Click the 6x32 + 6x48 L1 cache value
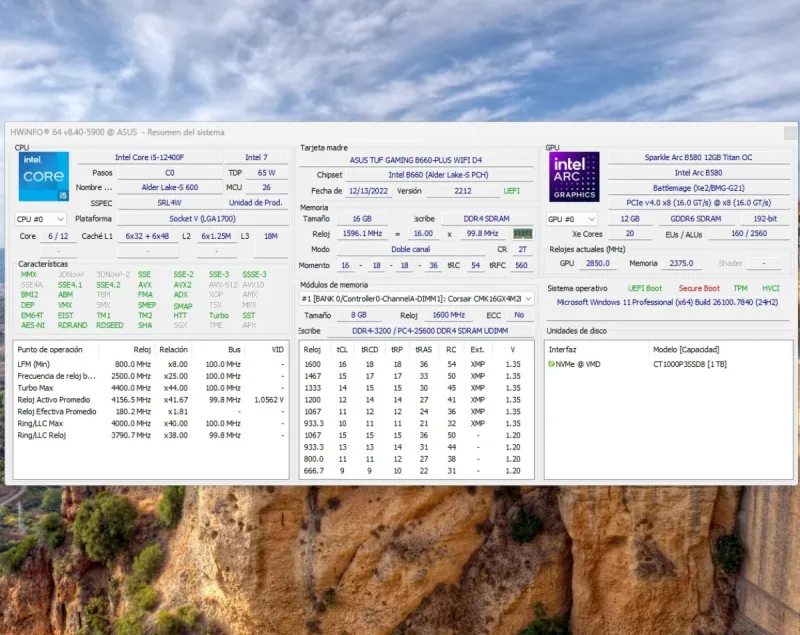Image resolution: width=800 pixels, height=635 pixels. (x=147, y=236)
